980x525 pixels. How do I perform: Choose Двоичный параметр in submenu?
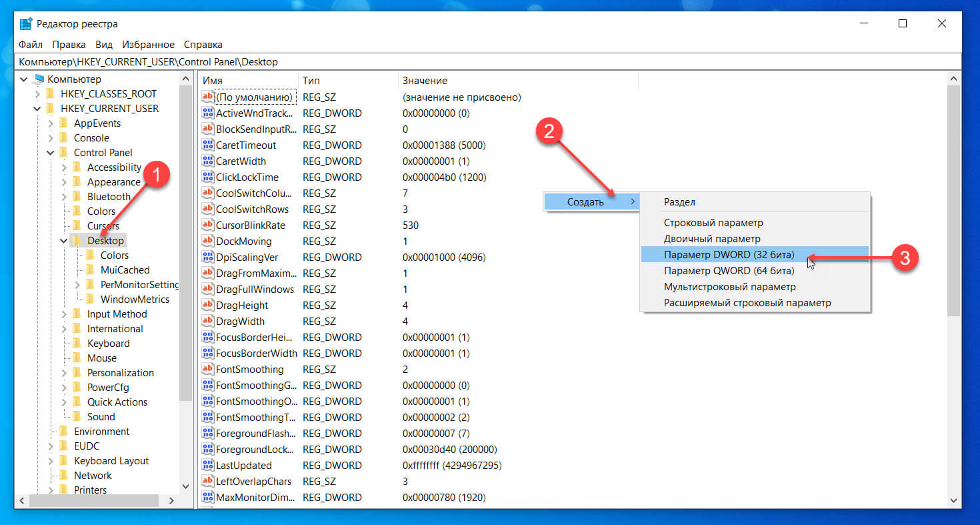tap(755, 239)
